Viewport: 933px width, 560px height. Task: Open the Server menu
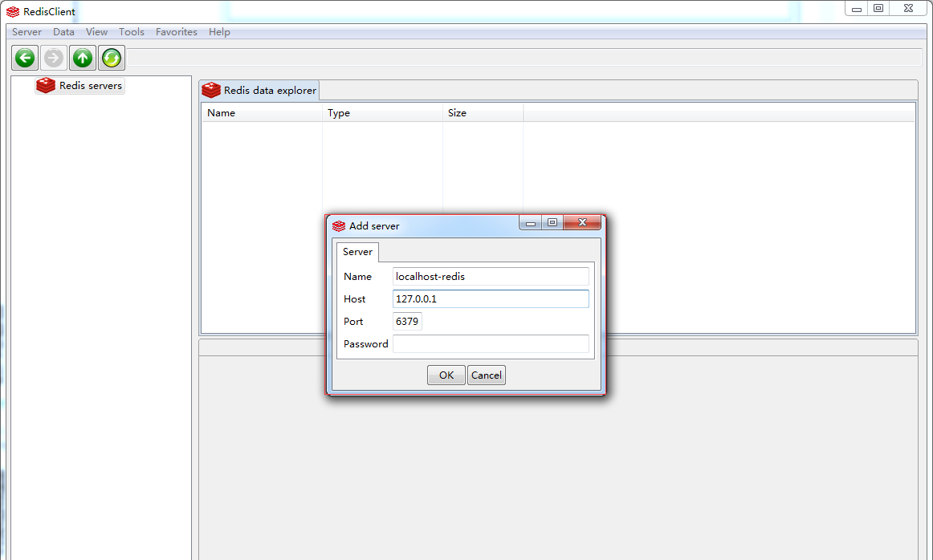click(26, 31)
